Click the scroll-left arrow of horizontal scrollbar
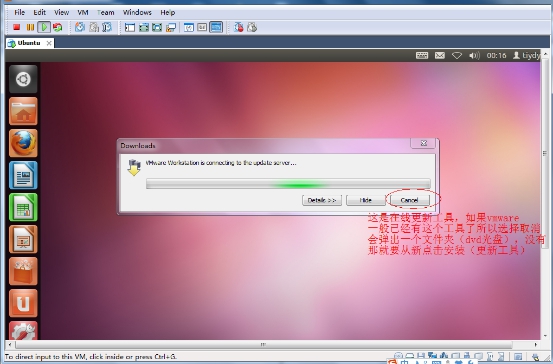 [10, 344]
